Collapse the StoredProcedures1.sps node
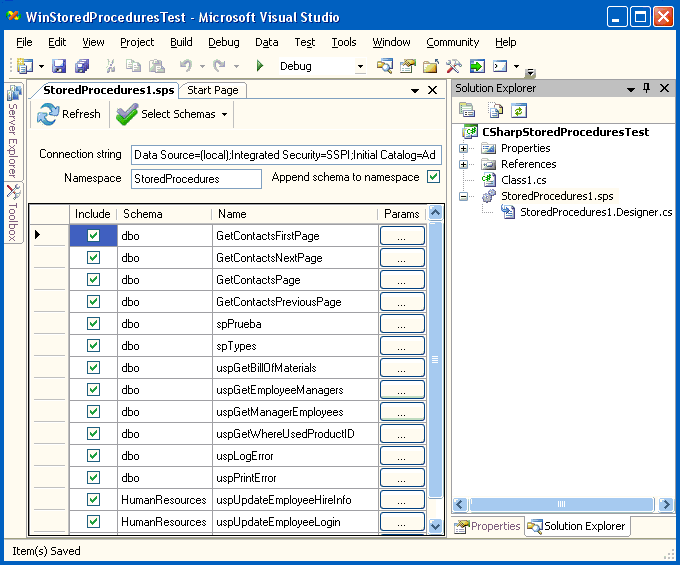This screenshot has height=565, width=680. pyautogui.click(x=463, y=196)
